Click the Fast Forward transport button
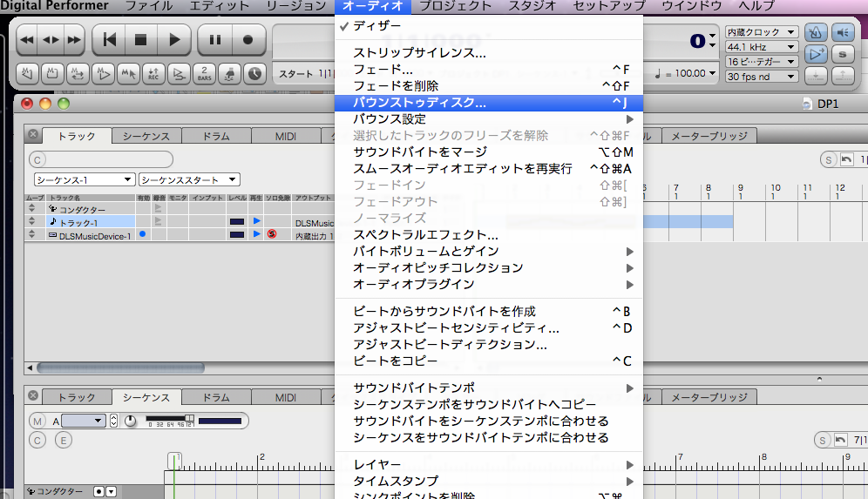Screen dimensions: 868x499 [73, 40]
